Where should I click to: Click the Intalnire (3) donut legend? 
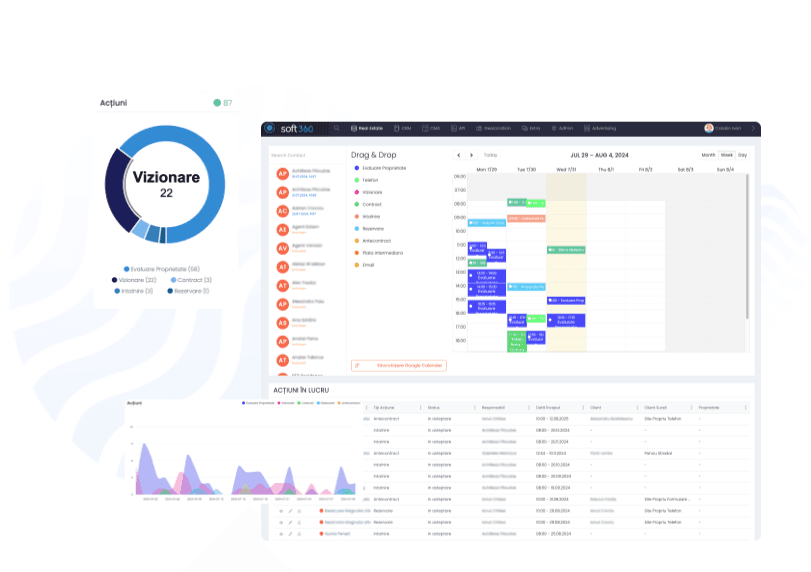tap(133, 291)
